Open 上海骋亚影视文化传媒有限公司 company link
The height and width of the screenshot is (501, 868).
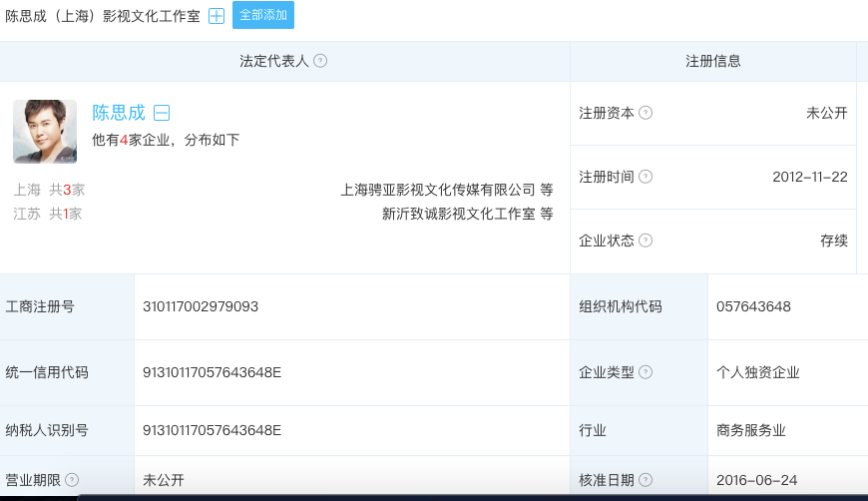[438, 190]
